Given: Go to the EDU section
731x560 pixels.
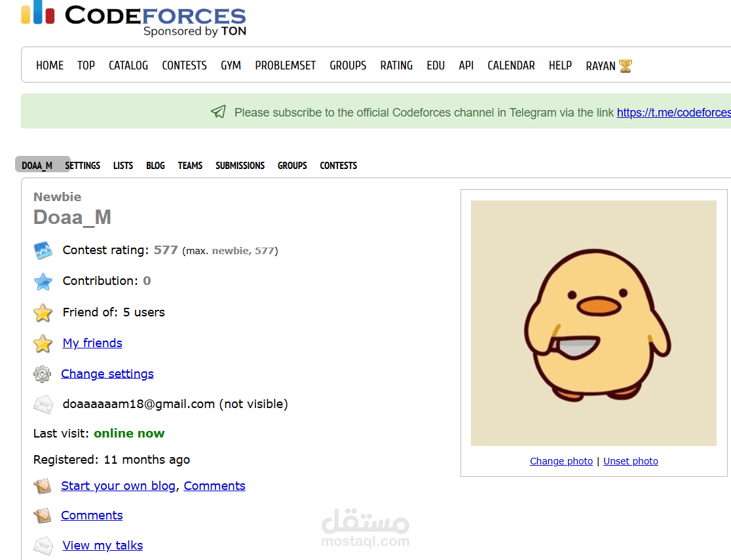Looking at the screenshot, I should pyautogui.click(x=436, y=65).
